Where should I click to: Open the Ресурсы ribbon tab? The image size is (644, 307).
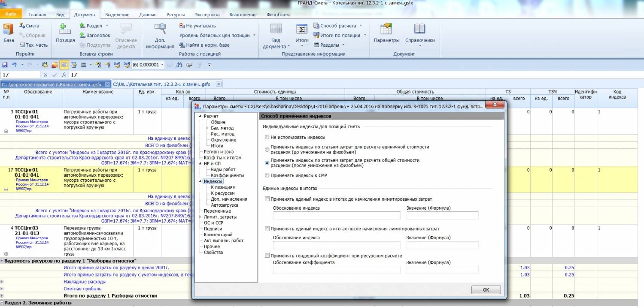[x=175, y=15]
